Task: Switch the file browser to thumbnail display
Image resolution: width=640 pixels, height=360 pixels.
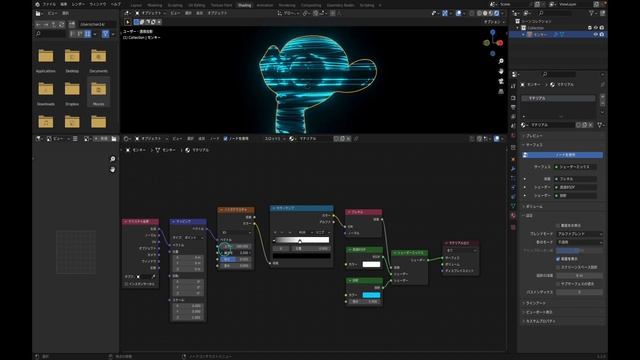Action: (88, 34)
